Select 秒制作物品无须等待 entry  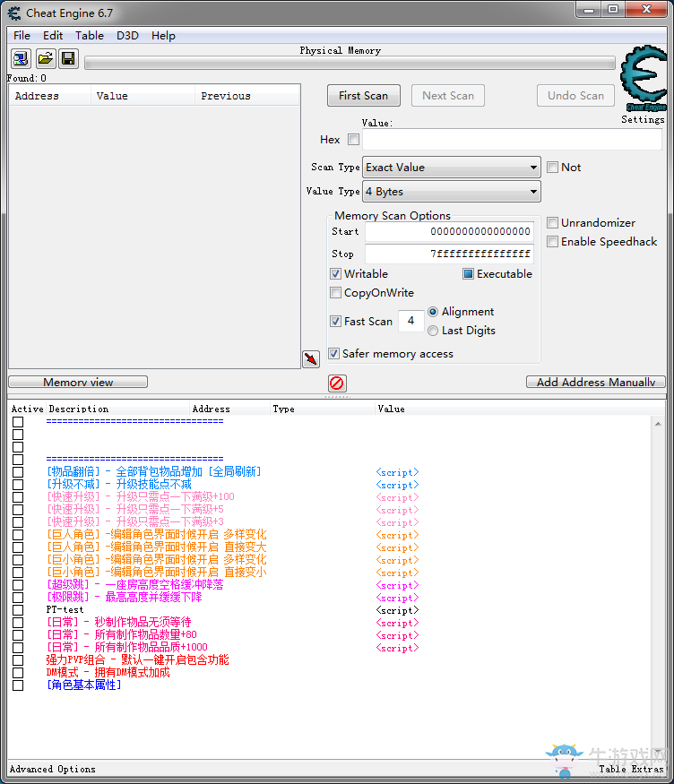119,623
